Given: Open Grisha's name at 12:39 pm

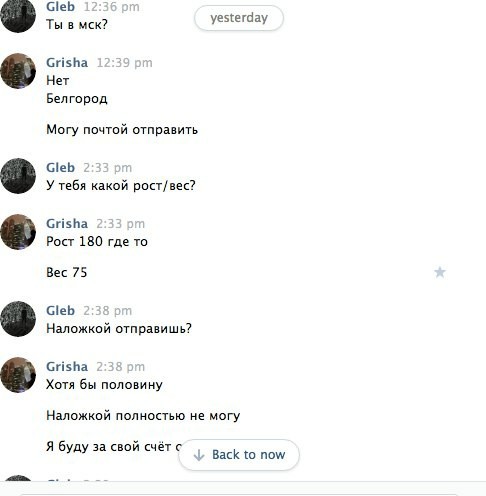Looking at the screenshot, I should coord(67,63).
